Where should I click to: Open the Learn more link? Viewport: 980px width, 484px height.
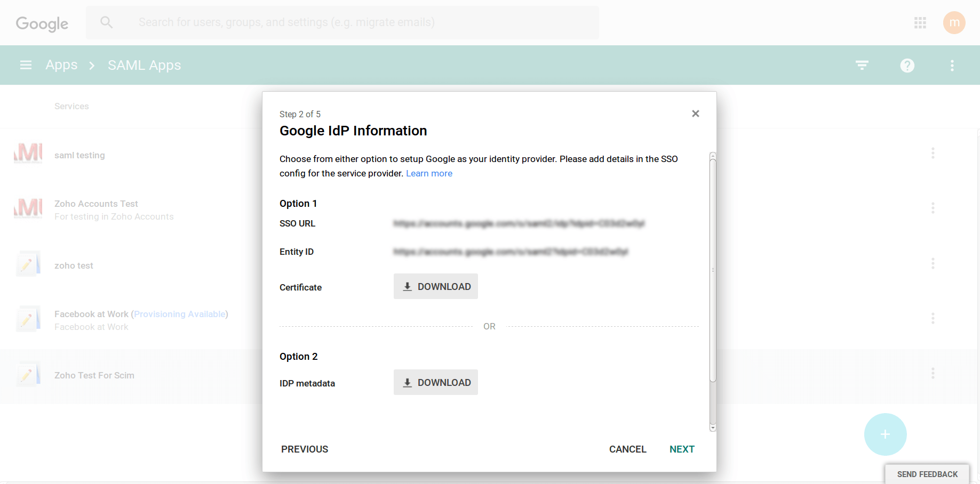point(429,173)
